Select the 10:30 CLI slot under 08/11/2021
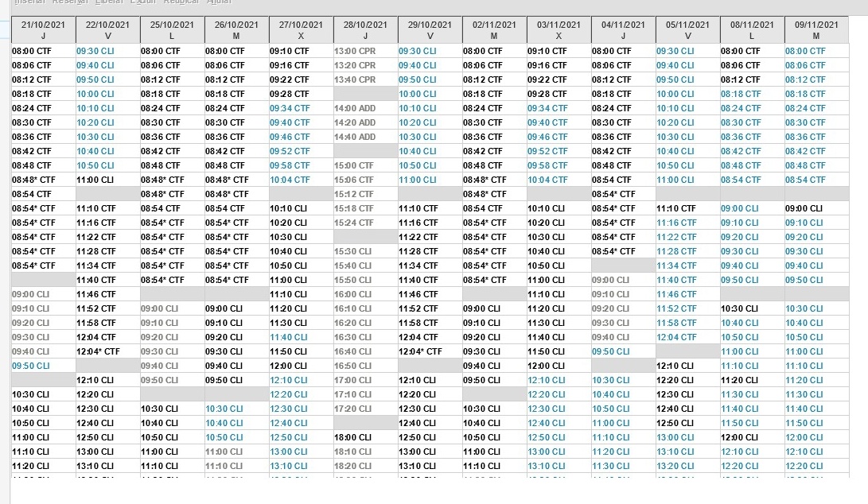This screenshot has width=868, height=504. coord(753,308)
